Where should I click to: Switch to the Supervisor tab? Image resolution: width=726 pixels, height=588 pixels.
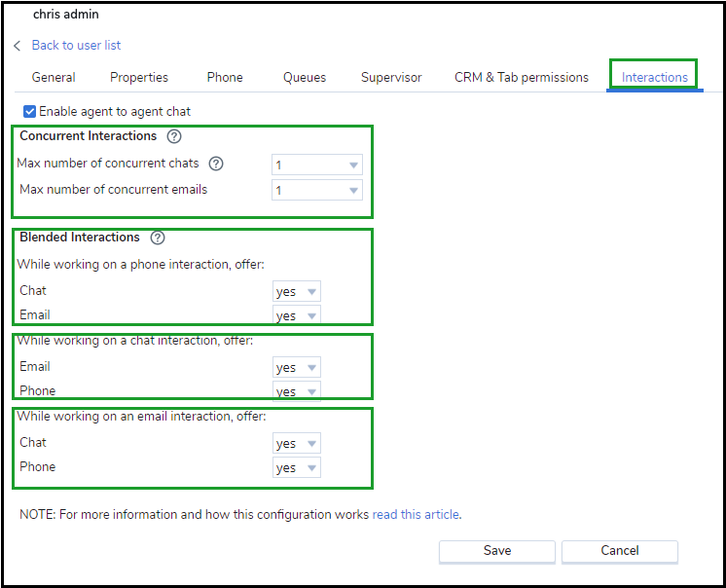point(391,77)
